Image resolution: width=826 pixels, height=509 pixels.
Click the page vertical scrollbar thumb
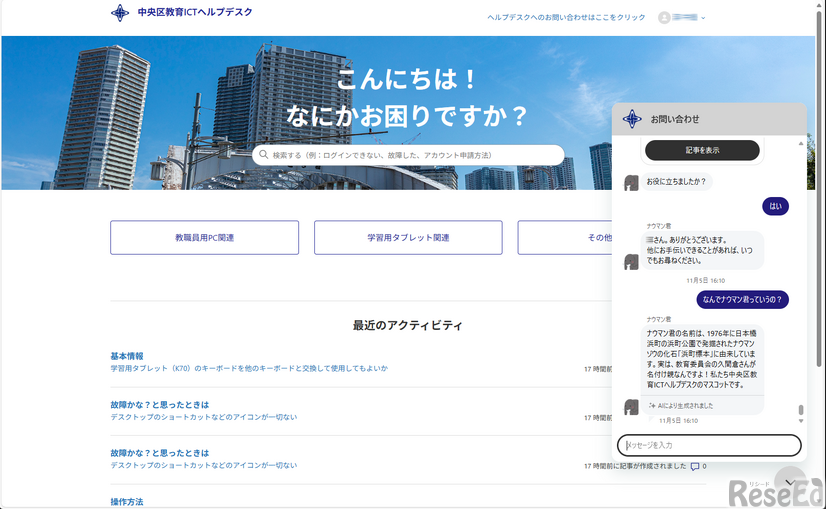click(819, 190)
